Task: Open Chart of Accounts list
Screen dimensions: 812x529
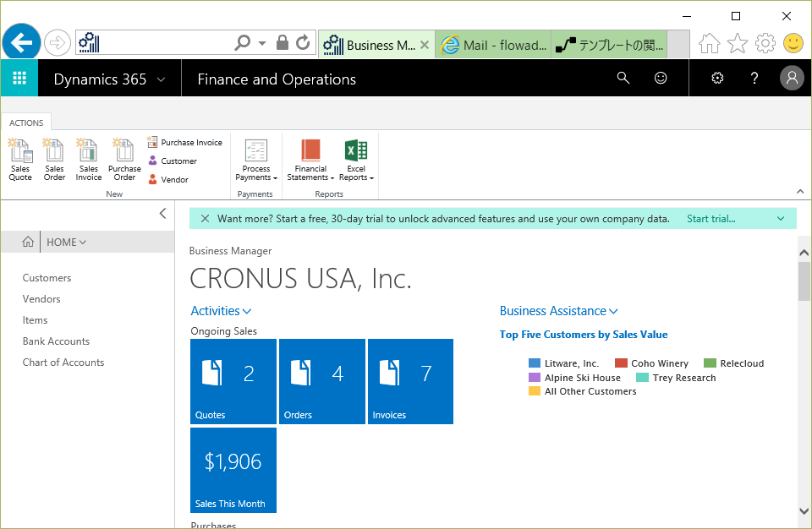Action: click(x=63, y=363)
